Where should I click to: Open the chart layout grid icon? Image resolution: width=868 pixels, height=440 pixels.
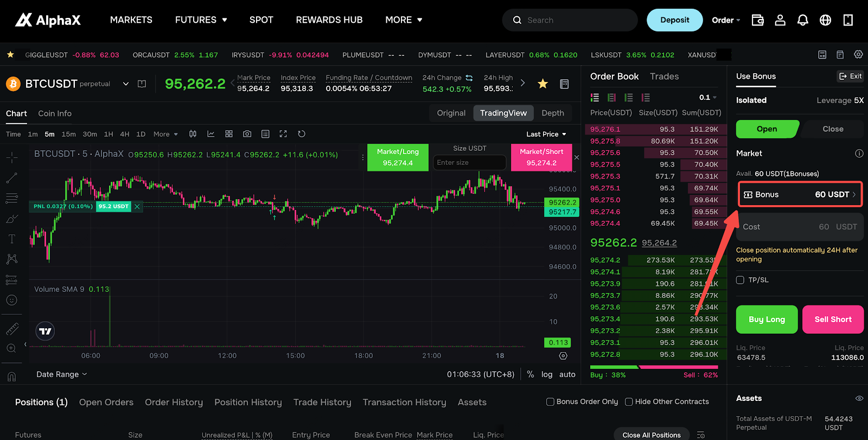[x=229, y=134]
